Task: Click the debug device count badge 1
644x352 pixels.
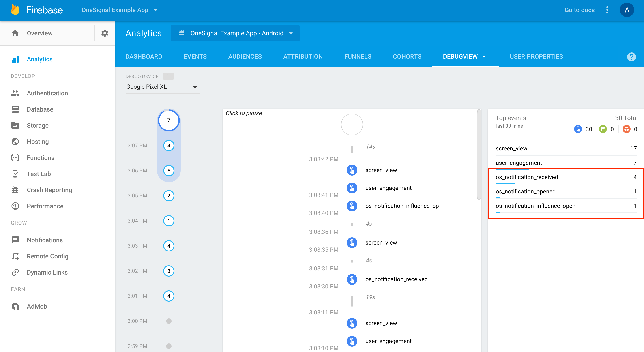Action: coord(168,76)
